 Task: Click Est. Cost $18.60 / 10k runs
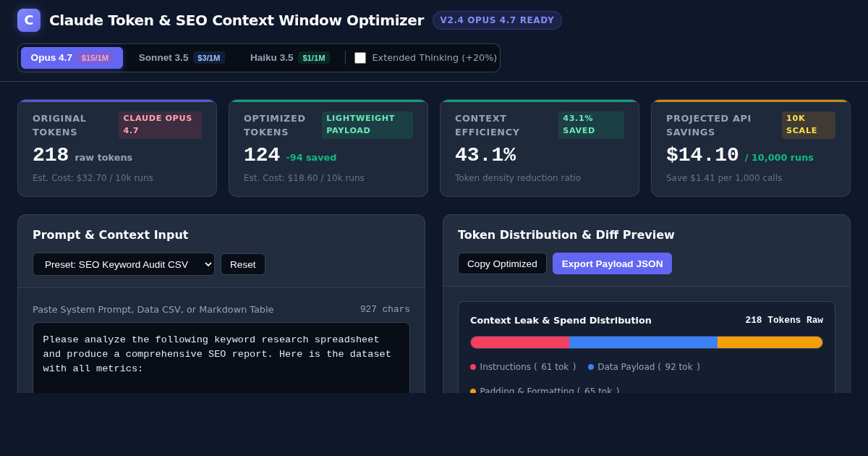pos(304,178)
